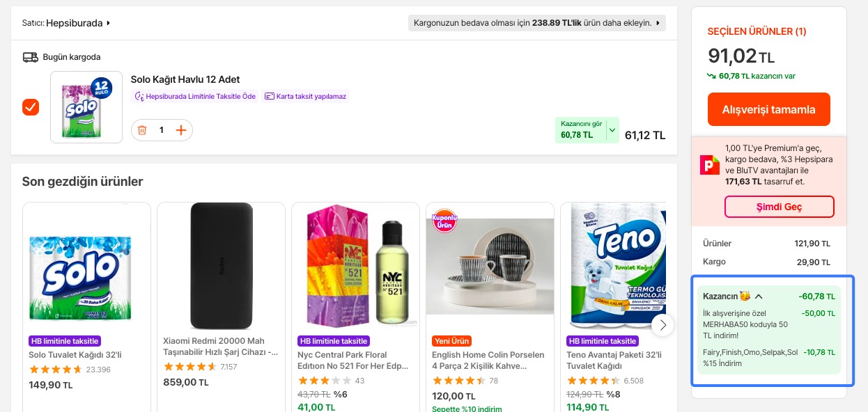Click the next arrow in recently viewed carousel
This screenshot has height=412, width=868.
[662, 325]
